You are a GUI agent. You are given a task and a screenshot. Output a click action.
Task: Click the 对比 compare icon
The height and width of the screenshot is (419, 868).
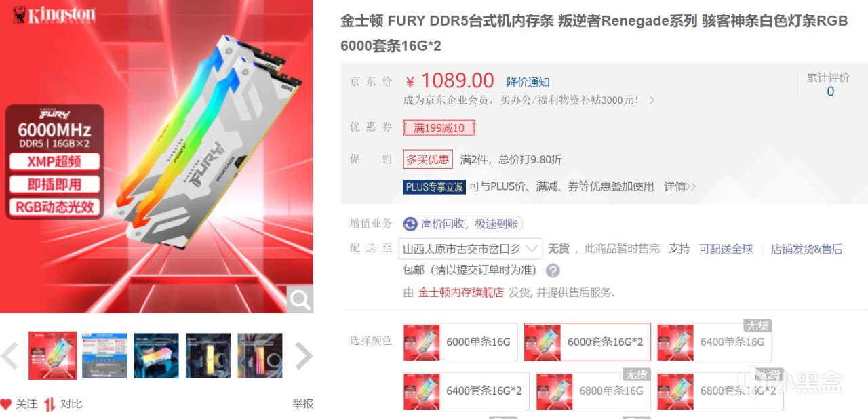pos(50,404)
